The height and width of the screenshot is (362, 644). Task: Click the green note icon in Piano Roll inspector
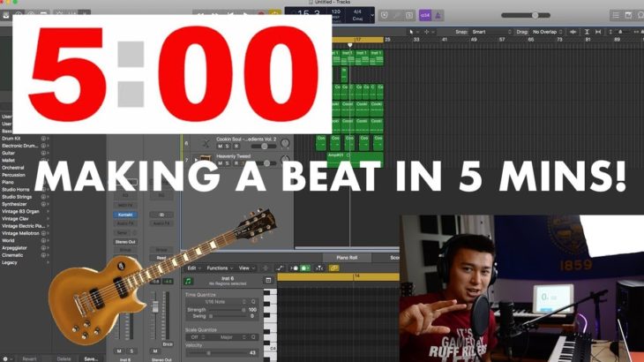188,281
